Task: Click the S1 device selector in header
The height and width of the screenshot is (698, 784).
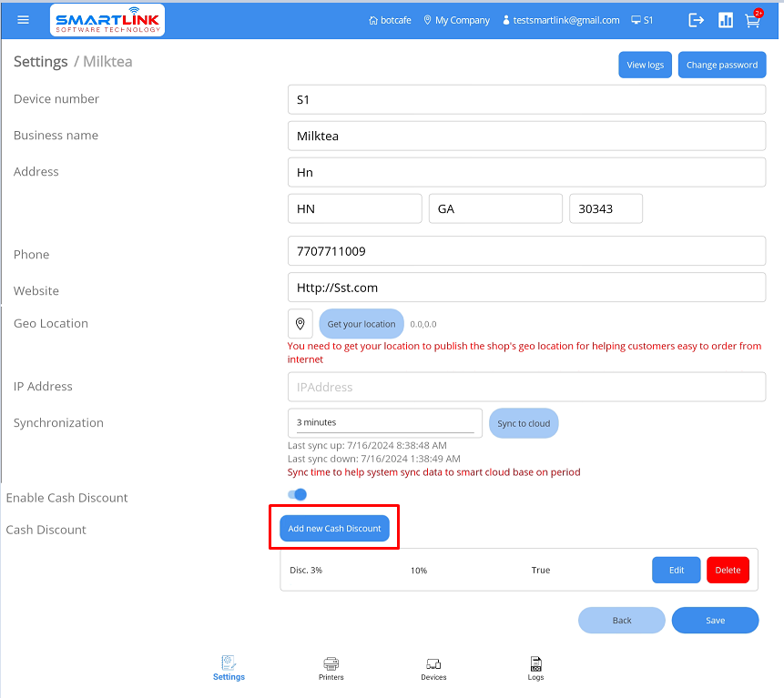Action: coord(642,20)
